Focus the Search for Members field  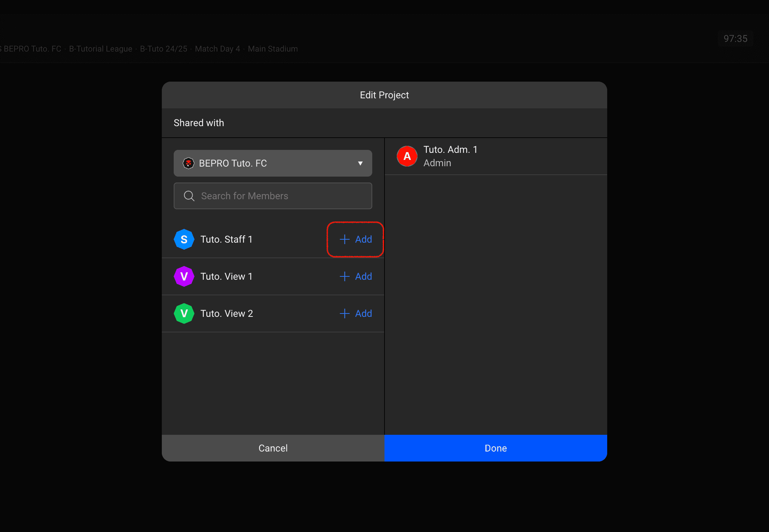(282, 196)
